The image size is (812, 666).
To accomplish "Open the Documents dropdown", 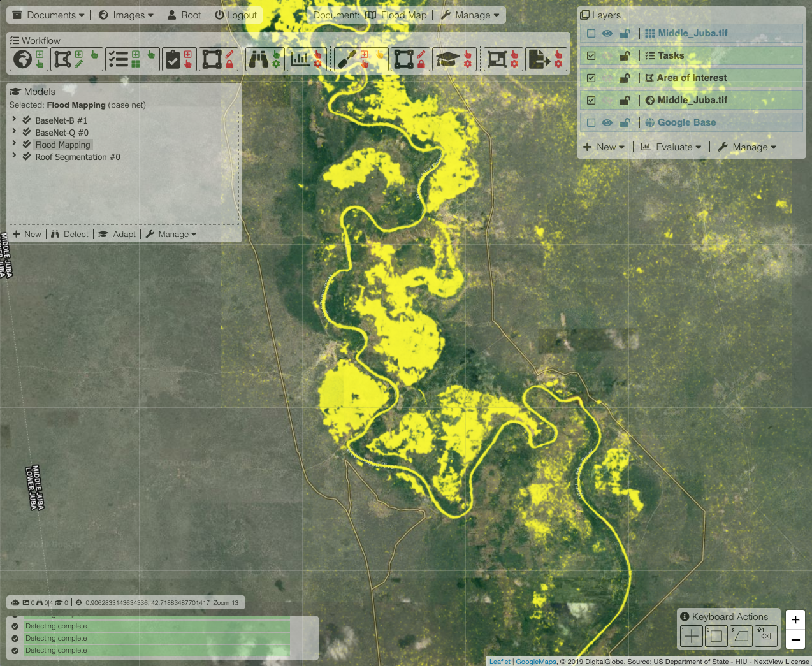I will (48, 15).
